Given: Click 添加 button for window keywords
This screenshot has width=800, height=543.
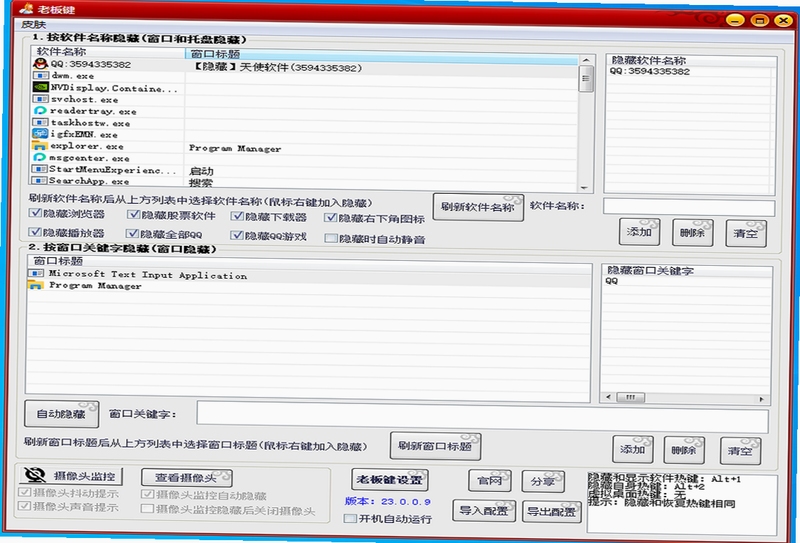Looking at the screenshot, I should coord(633,449).
